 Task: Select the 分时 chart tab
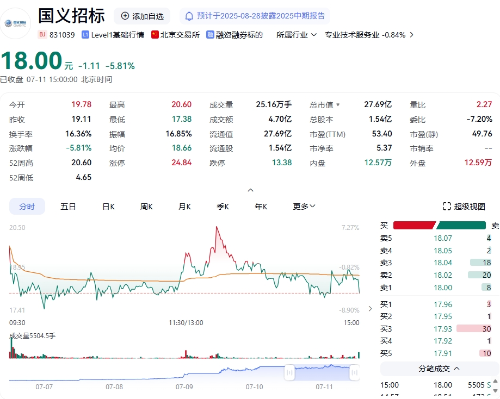coord(27,206)
